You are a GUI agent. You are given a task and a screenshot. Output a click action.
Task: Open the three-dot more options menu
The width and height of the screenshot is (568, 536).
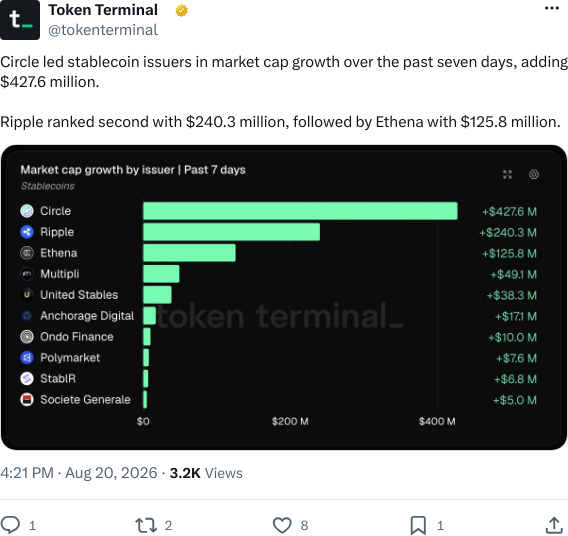pyautogui.click(x=552, y=8)
